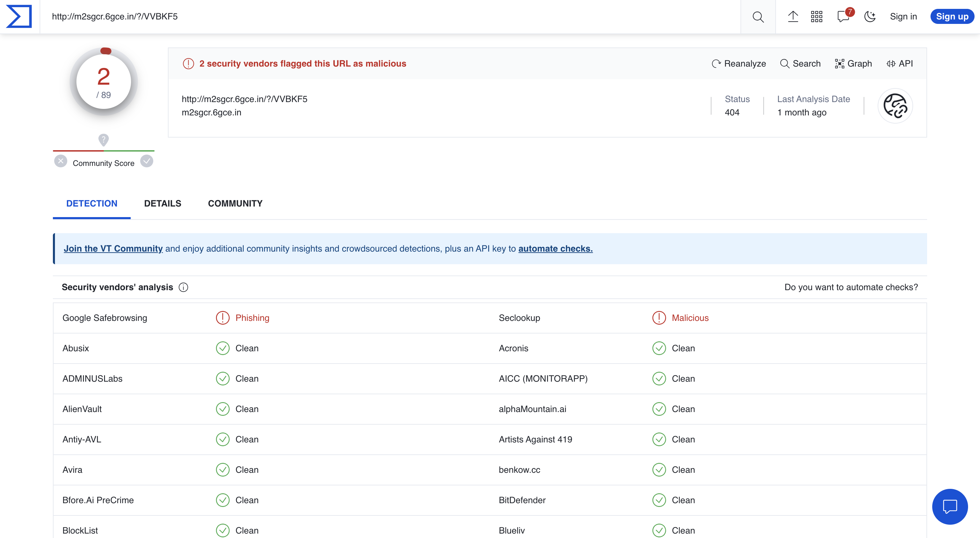Viewport: 980px width, 538px height.
Task: Click the community score question marker
Action: (103, 140)
